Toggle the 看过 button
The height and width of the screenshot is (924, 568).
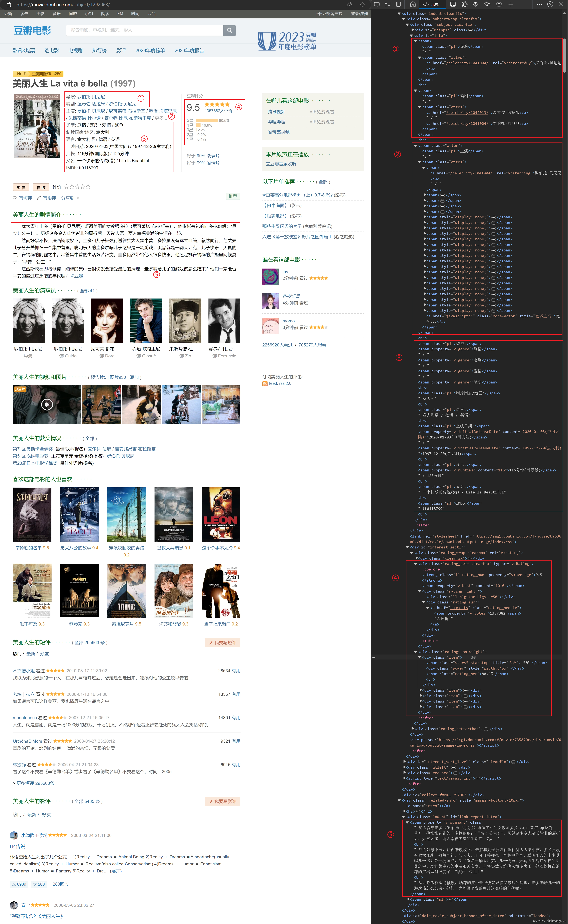41,187
